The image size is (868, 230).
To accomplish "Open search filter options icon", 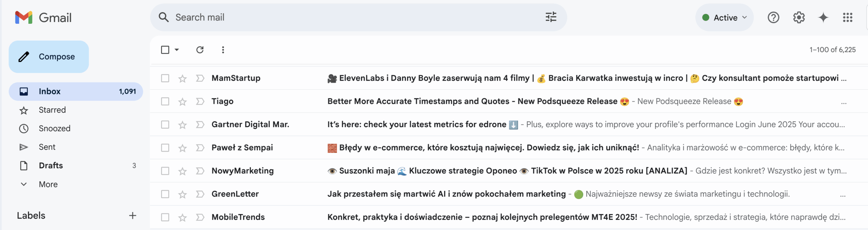I will tap(551, 17).
